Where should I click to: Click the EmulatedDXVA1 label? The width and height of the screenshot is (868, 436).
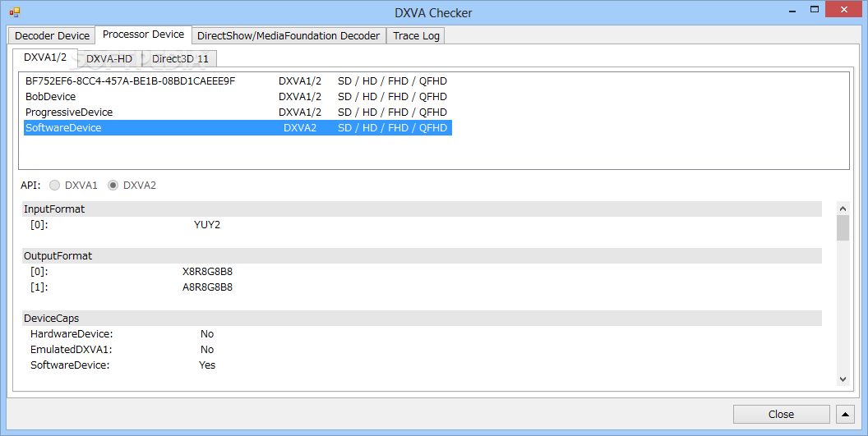72,350
